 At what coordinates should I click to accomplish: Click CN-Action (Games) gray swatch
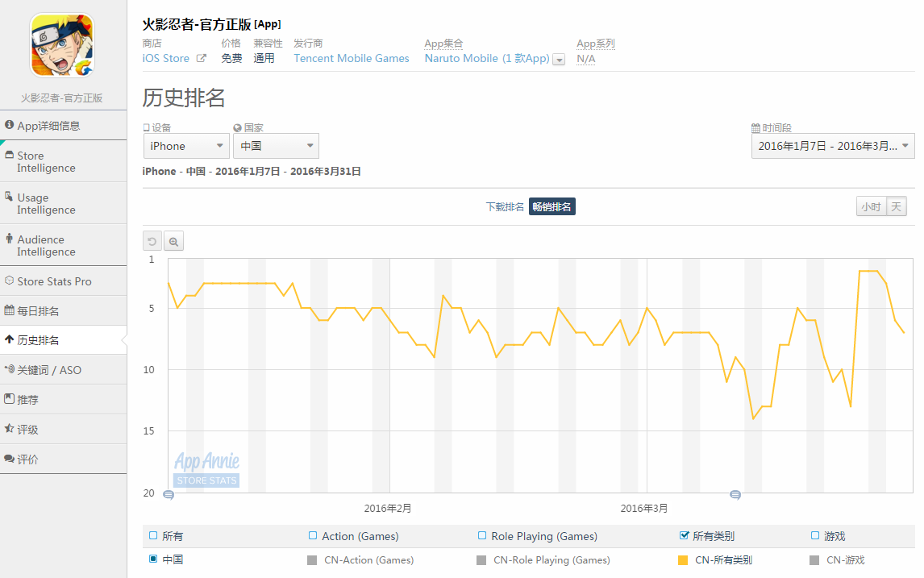(x=312, y=559)
